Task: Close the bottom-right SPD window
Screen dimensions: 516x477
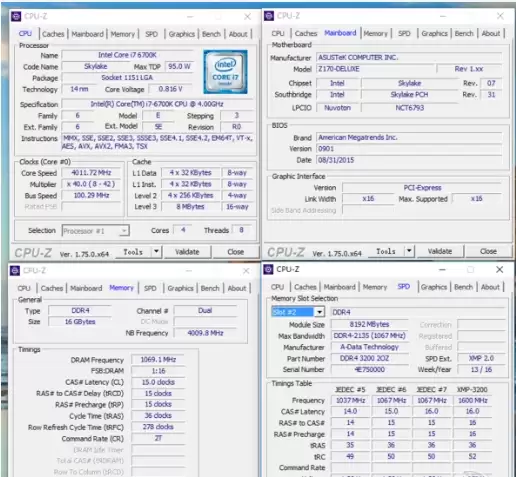Action: pyautogui.click(x=499, y=269)
